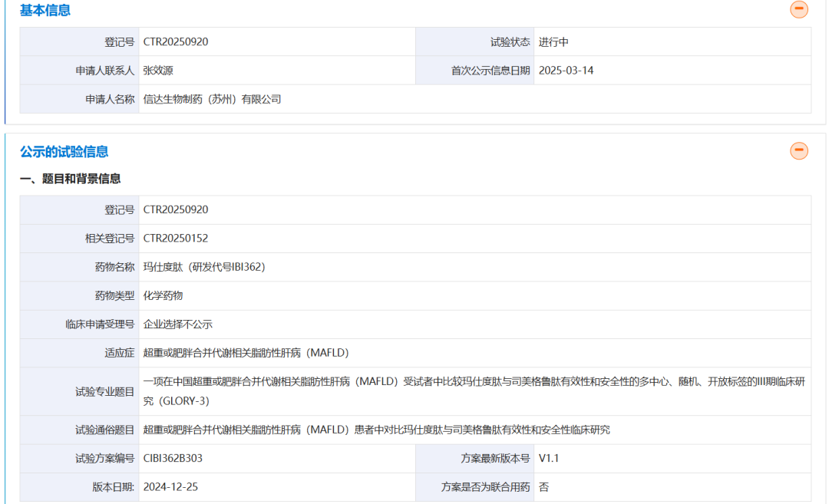This screenshot has width=829, height=504.
Task: Click applicant name 信达生物制药（苏州）有限公司
Action: tap(212, 99)
